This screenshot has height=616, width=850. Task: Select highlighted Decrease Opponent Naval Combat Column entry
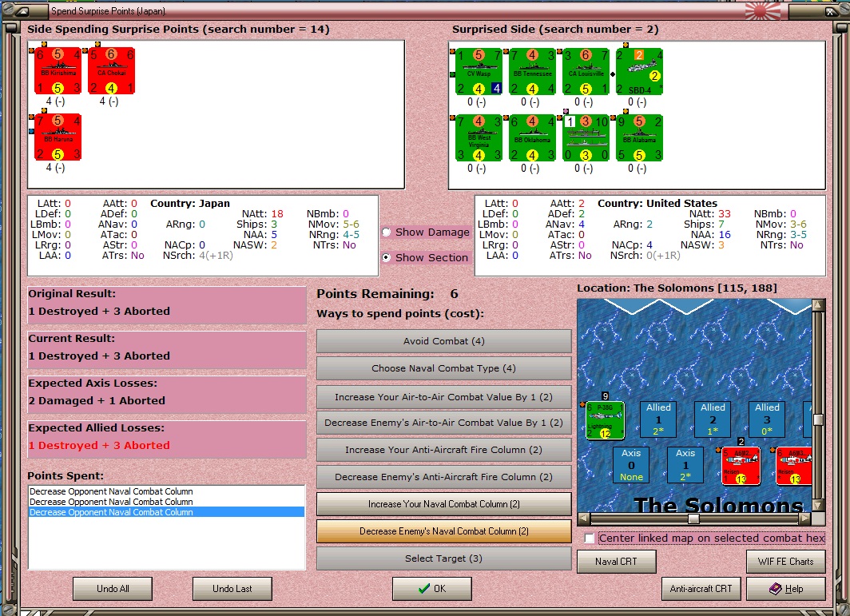click(166, 512)
